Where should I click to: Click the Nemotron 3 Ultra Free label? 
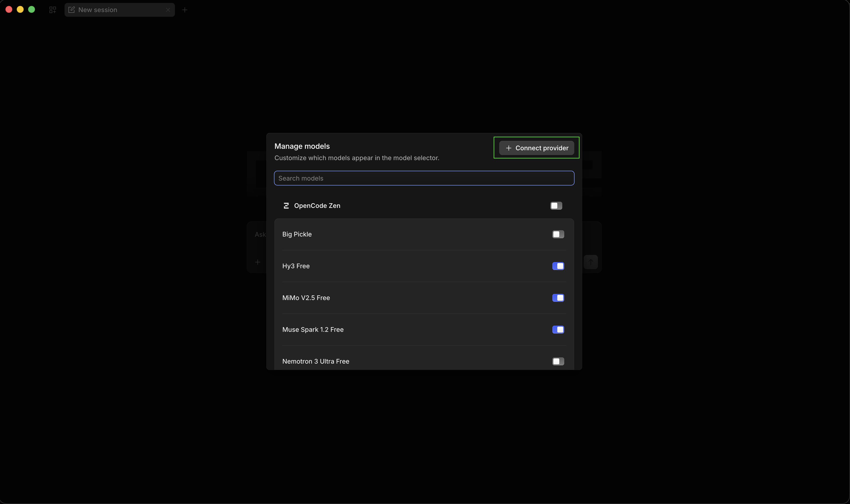click(315, 361)
